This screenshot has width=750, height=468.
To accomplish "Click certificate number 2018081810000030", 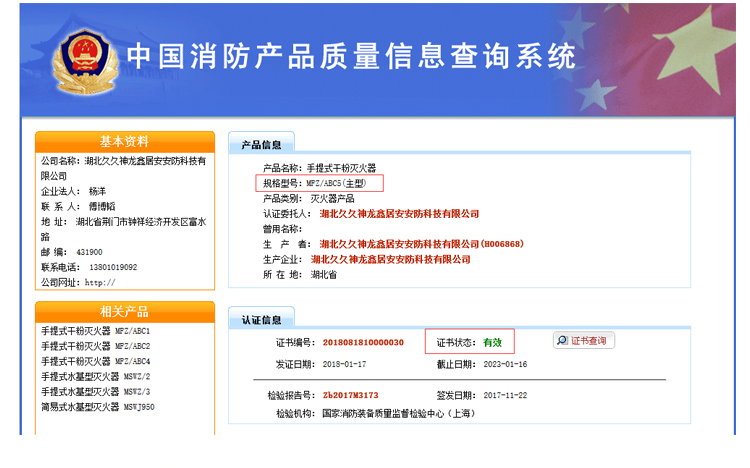I will (363, 343).
